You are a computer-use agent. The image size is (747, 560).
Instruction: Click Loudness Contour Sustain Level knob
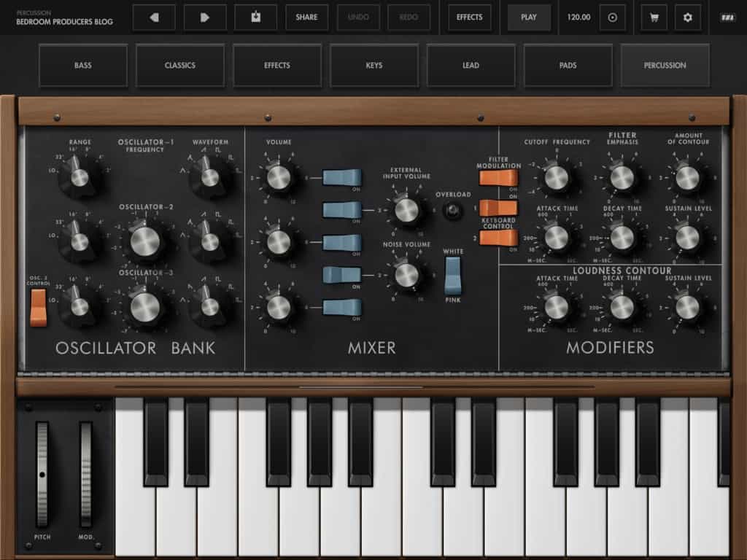[687, 308]
